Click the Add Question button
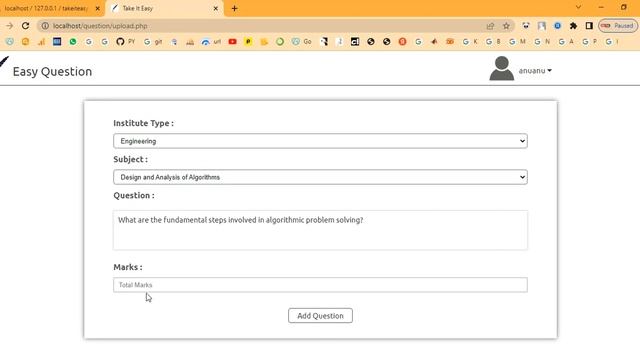Screen dimensions: 640x360 point(320,316)
